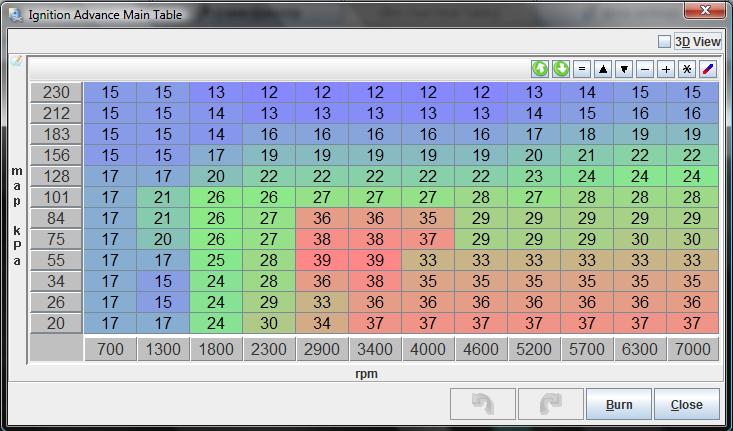This screenshot has width=733, height=431.
Task: Select the 128 kPa map bin
Action: (56, 177)
